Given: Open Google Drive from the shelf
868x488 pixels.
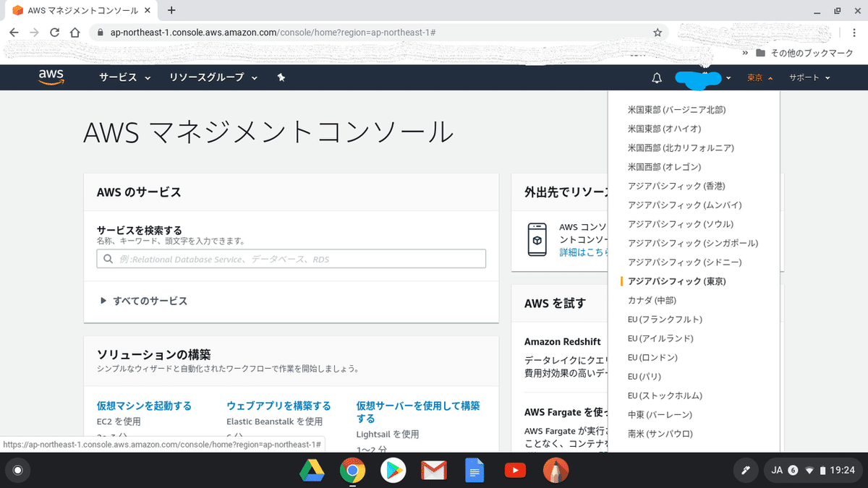Looking at the screenshot, I should pos(312,471).
